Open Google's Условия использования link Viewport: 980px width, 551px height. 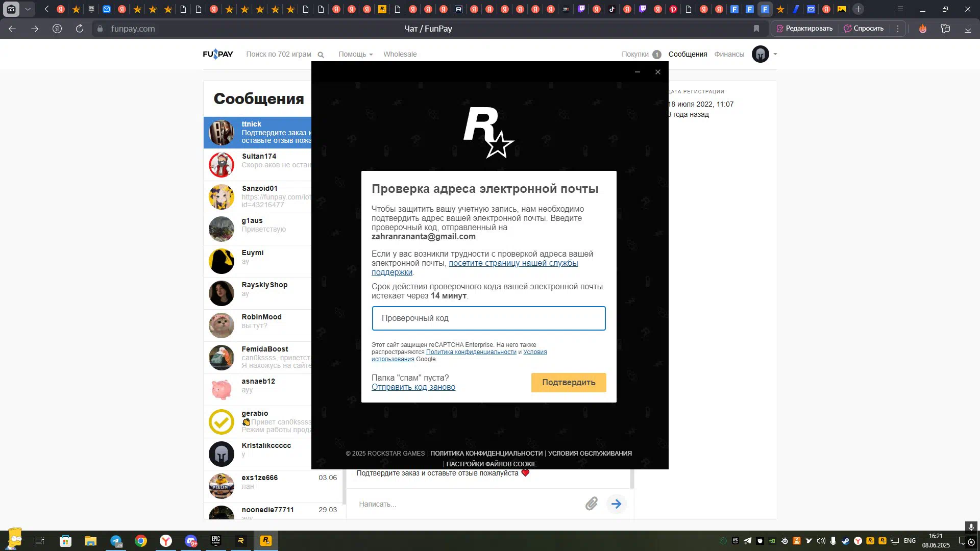[x=535, y=352]
